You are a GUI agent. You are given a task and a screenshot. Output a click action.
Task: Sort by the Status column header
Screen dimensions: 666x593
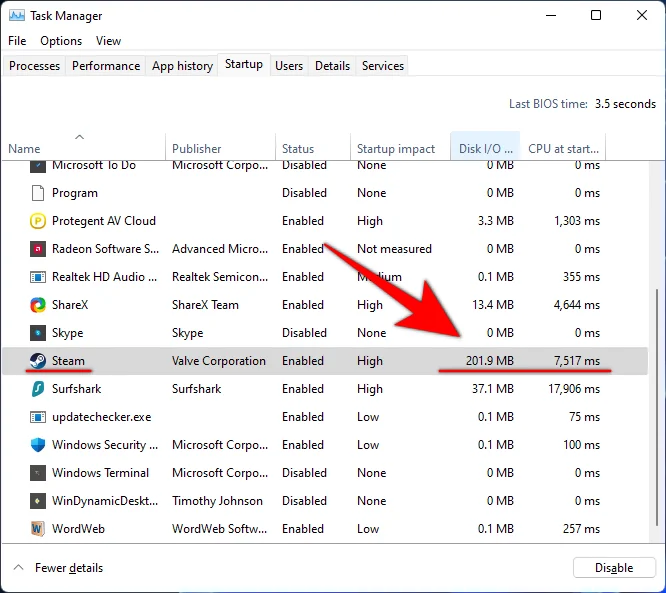[x=313, y=146]
